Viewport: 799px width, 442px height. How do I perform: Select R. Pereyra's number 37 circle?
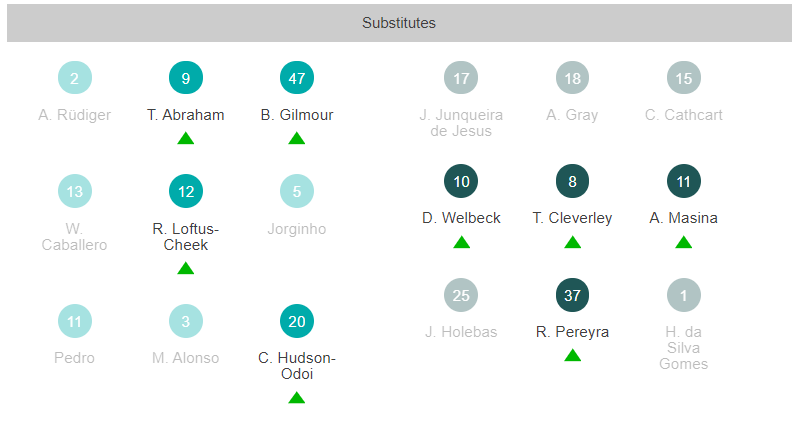pos(572,294)
